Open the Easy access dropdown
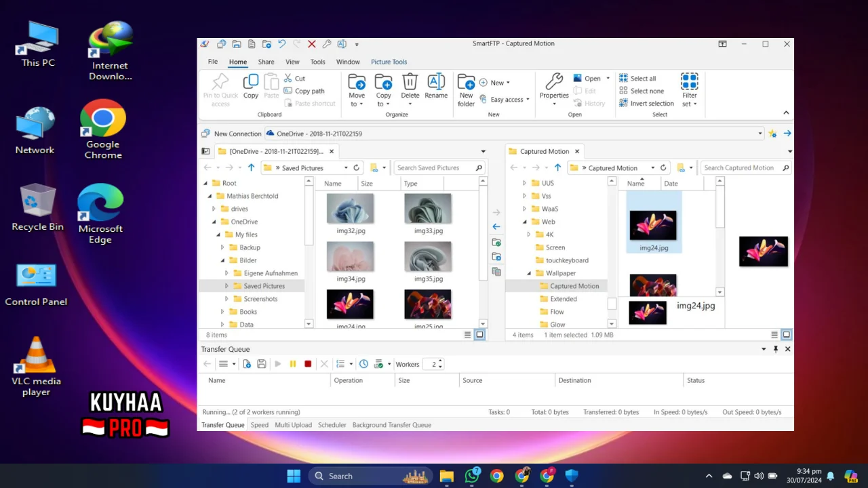 (x=504, y=100)
